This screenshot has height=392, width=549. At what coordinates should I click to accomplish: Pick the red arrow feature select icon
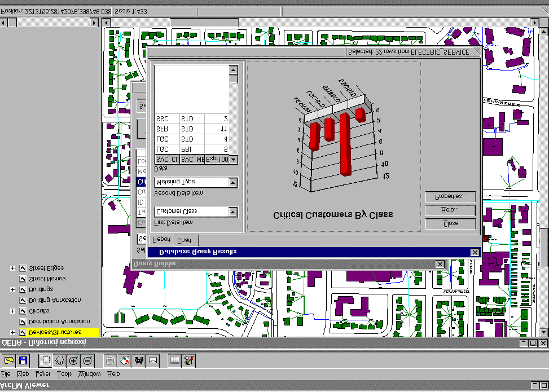(x=124, y=360)
